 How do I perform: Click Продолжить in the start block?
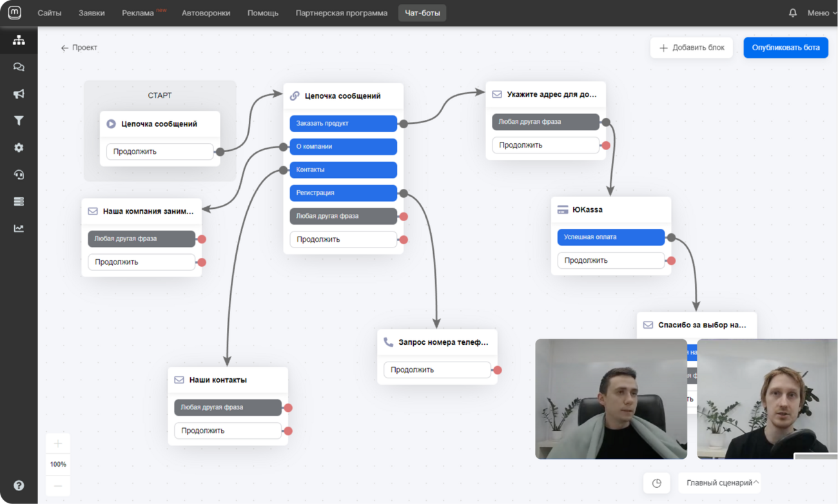tap(160, 151)
